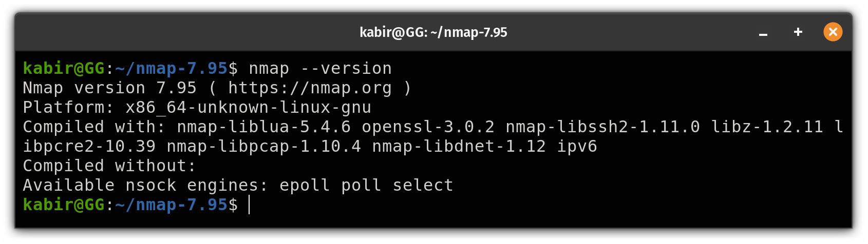Click the epoll engine name
The image size is (868, 244).
coord(305,186)
